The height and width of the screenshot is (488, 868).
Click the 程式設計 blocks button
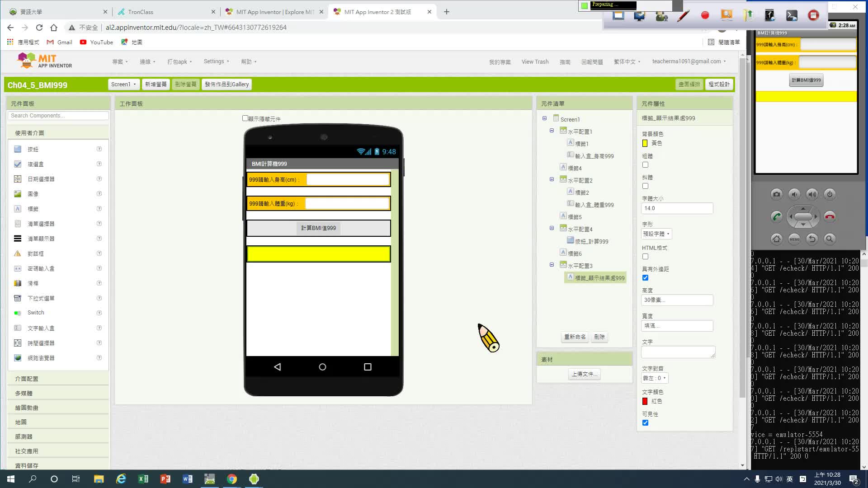coord(719,84)
